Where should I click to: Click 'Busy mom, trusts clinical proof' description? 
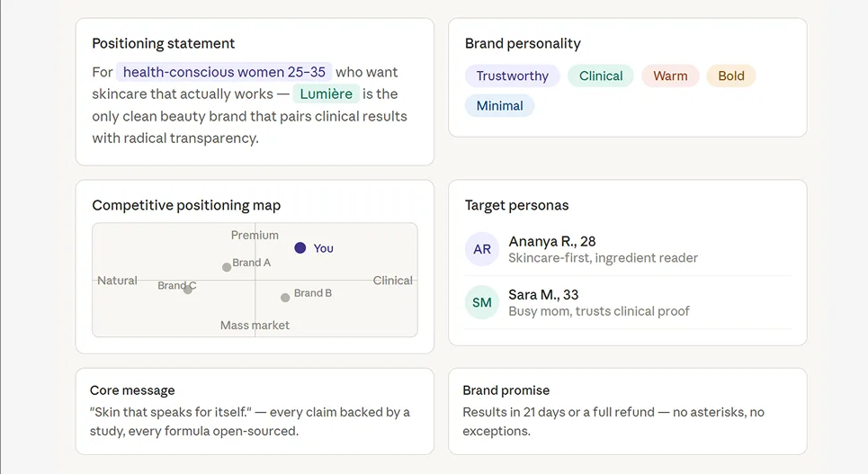599,311
